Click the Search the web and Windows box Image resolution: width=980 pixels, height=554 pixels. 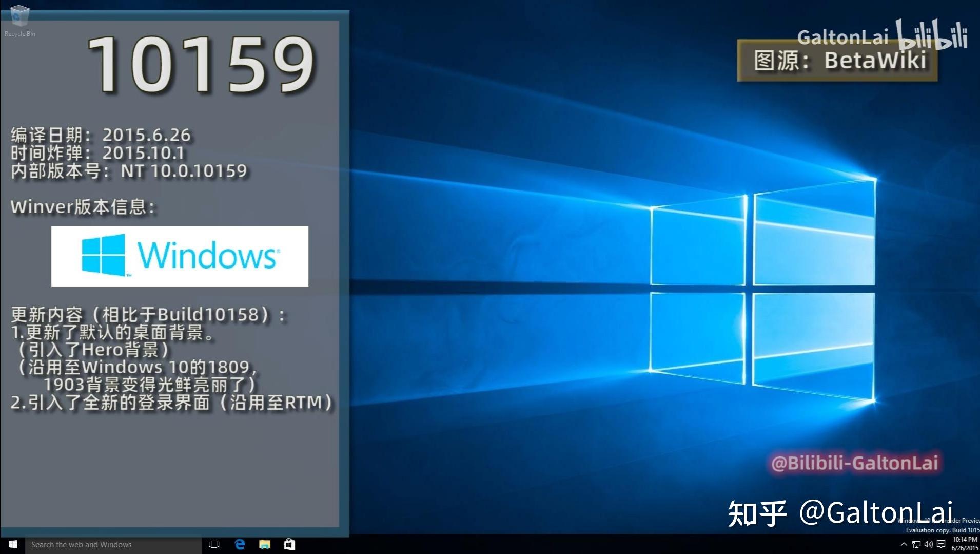(113, 545)
